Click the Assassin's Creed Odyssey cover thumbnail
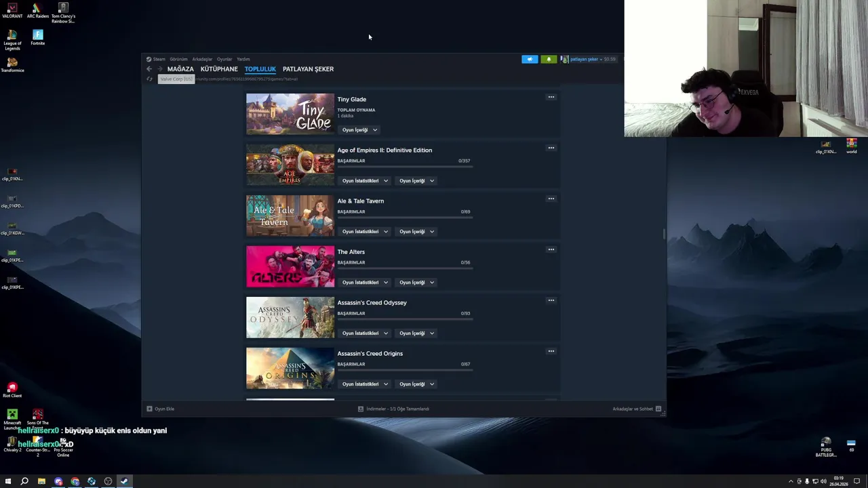The image size is (868, 488). click(290, 317)
